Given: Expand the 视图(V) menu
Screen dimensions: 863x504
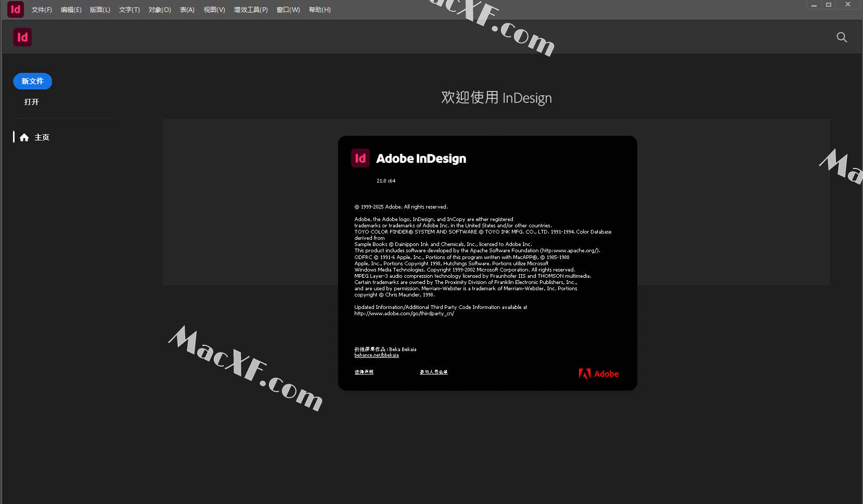Looking at the screenshot, I should pos(214,10).
